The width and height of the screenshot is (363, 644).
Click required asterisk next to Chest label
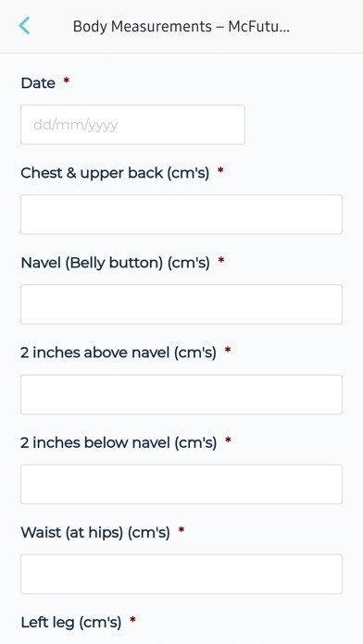(x=220, y=170)
